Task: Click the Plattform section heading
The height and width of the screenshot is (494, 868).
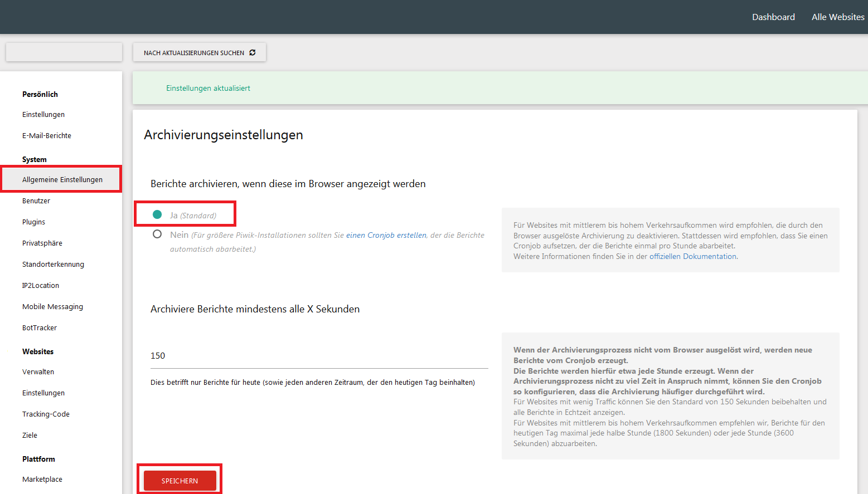Action: click(x=38, y=459)
